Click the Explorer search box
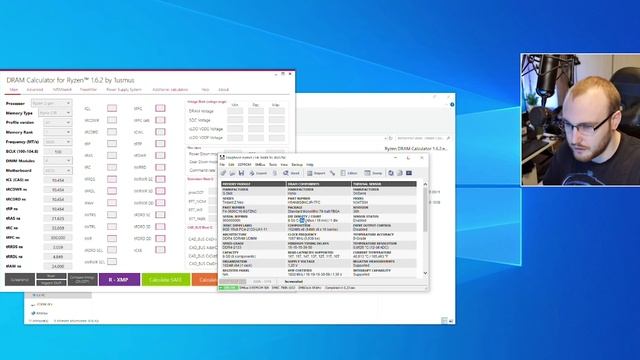This screenshot has width=640, height=360. (423, 138)
